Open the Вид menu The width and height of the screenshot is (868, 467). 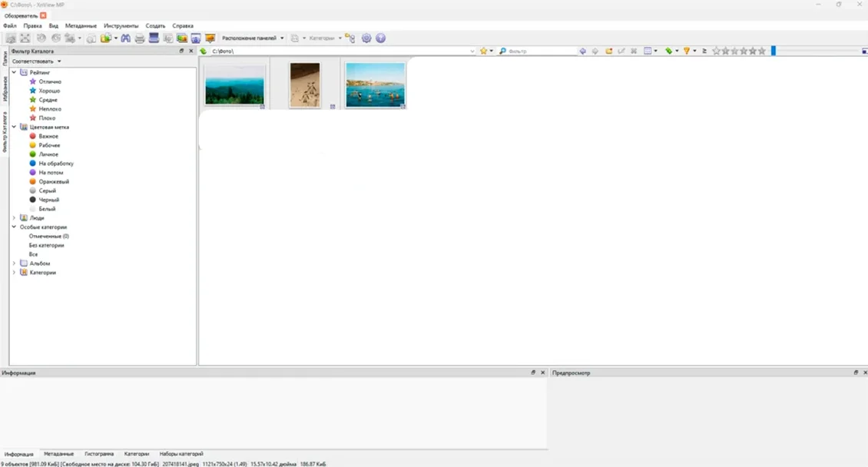click(53, 25)
